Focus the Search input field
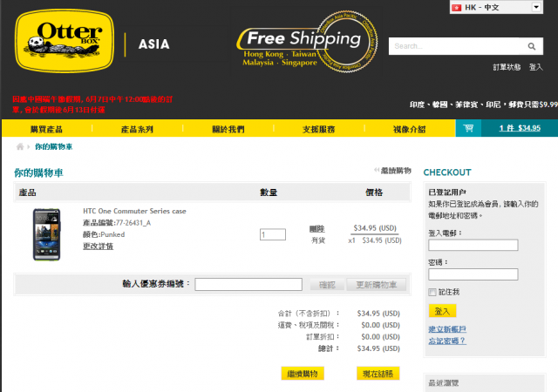The image size is (558, 392). point(458,46)
